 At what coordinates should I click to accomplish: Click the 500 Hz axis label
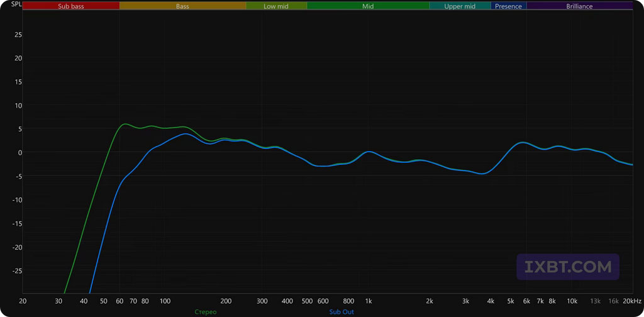click(307, 301)
